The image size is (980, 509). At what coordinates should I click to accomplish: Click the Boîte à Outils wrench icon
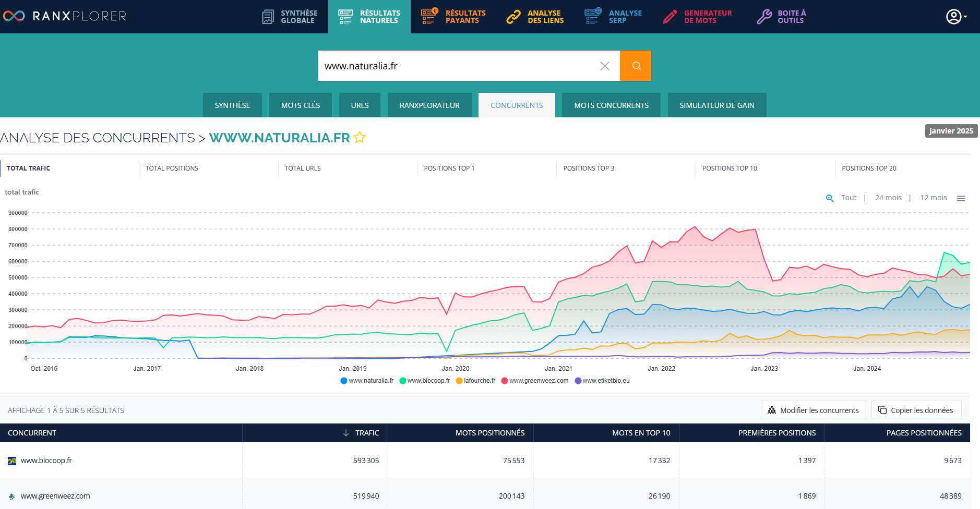pyautogui.click(x=764, y=17)
